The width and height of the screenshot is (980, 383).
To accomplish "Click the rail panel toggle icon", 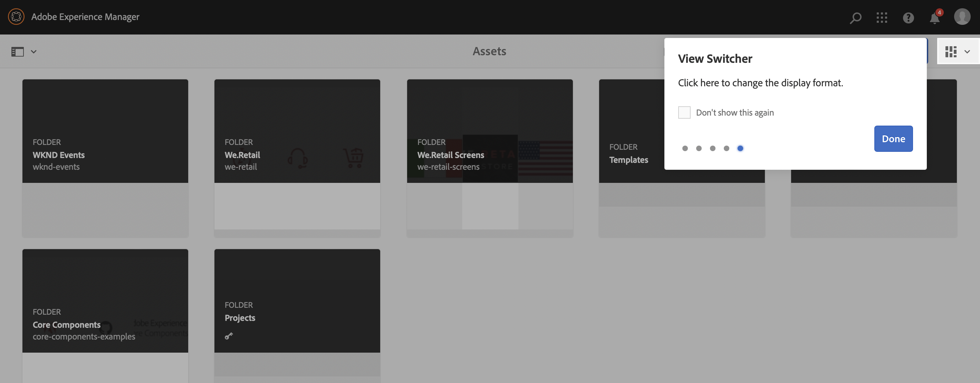I will (18, 51).
